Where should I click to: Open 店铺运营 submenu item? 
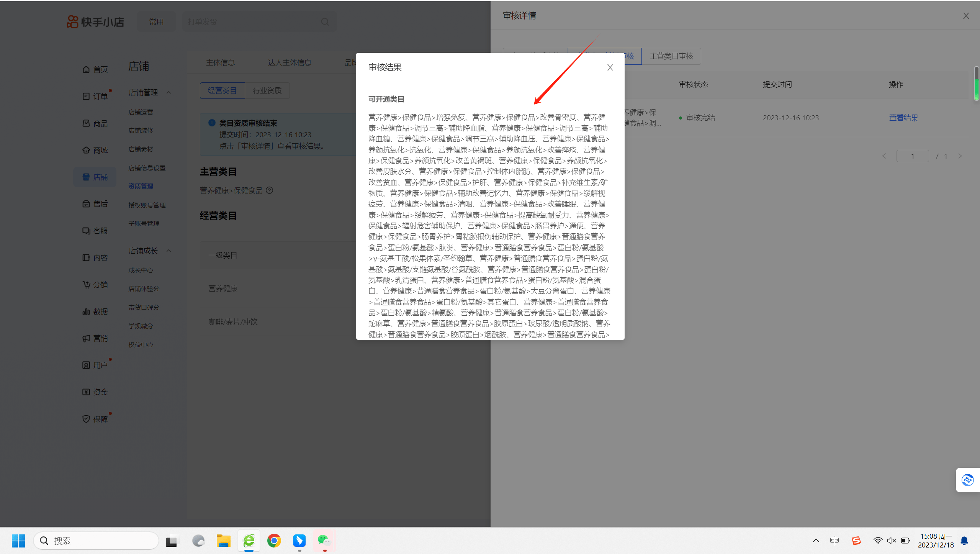[x=141, y=112]
